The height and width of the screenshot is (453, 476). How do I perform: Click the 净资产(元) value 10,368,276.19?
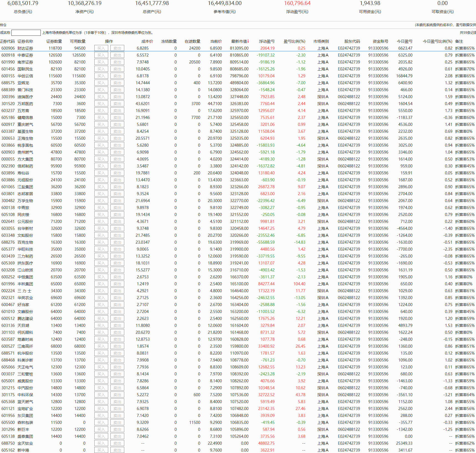pos(85,3)
